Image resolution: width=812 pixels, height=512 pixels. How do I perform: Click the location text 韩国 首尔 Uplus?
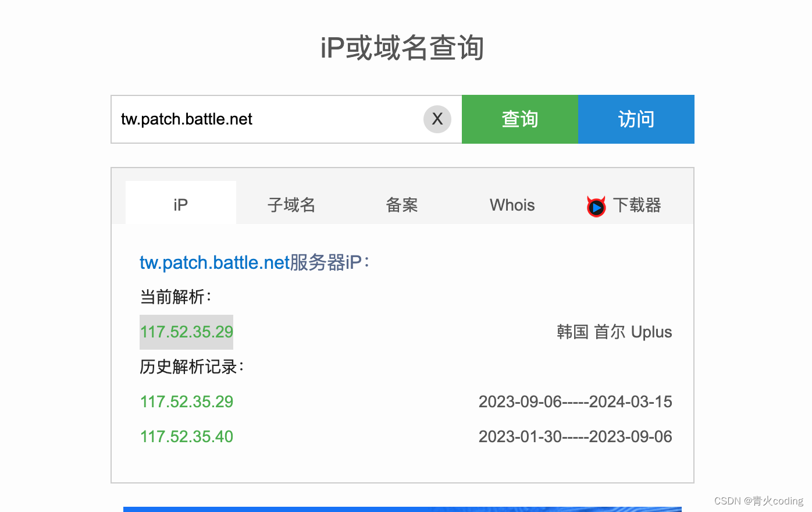pos(614,332)
